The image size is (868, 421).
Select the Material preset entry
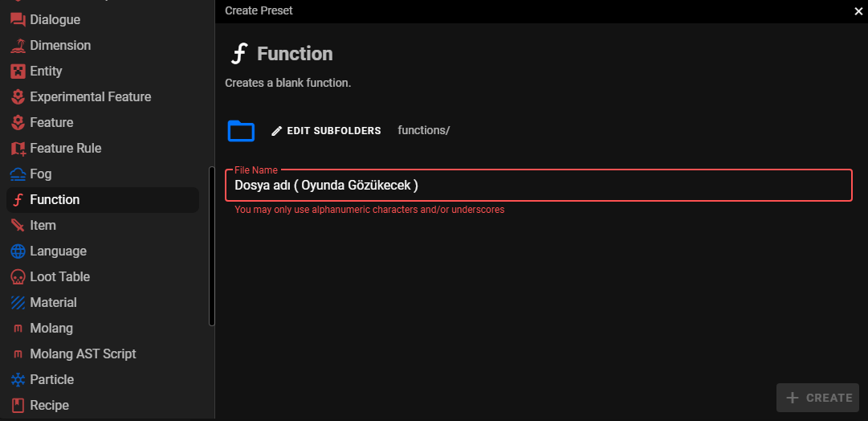click(53, 303)
